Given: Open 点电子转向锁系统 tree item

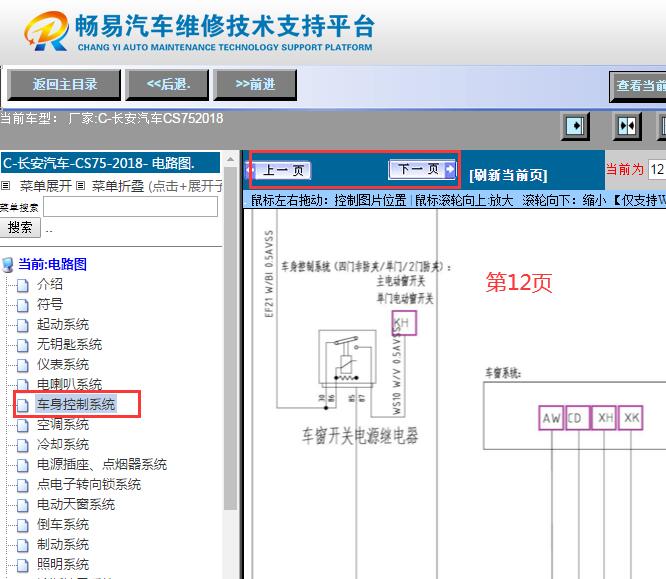Looking at the screenshot, I should [x=89, y=484].
